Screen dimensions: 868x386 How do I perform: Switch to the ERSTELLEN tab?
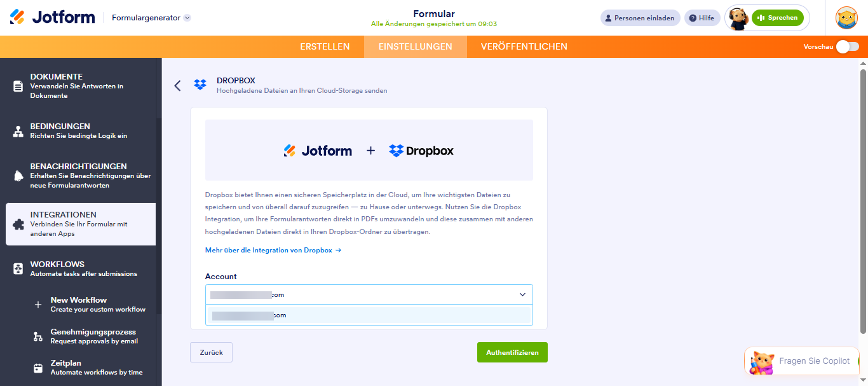tap(325, 46)
